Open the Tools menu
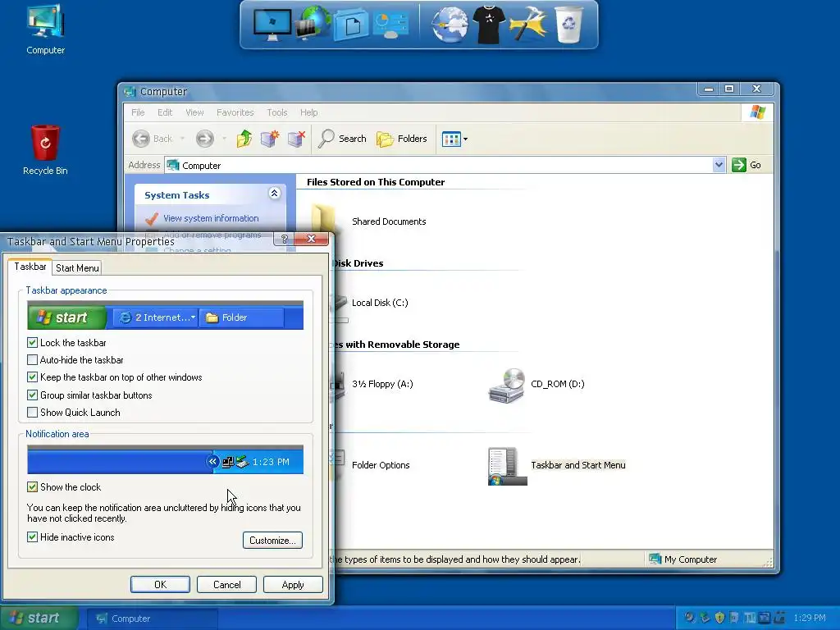The height and width of the screenshot is (630, 840). pos(277,112)
